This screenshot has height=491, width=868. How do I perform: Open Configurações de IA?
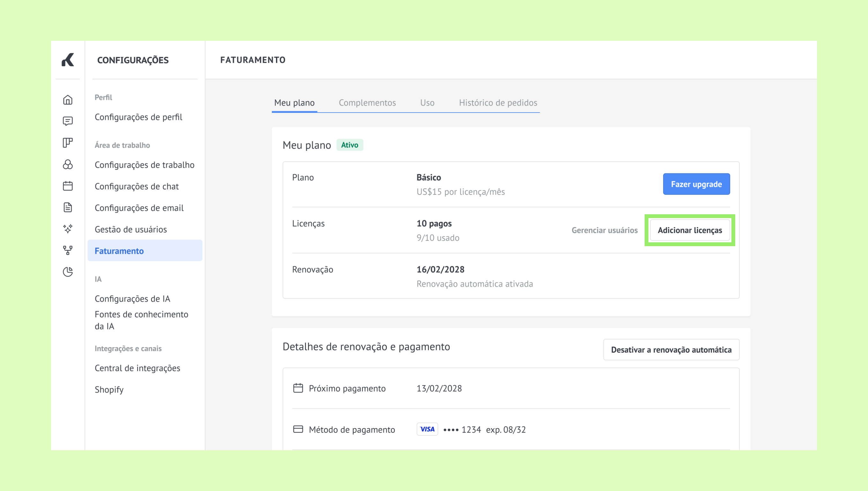[x=132, y=299]
